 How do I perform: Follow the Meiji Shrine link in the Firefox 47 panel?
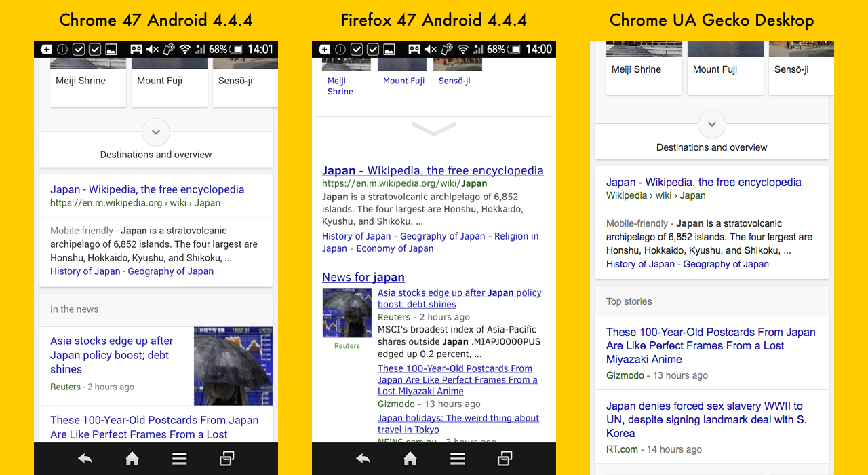(340, 86)
